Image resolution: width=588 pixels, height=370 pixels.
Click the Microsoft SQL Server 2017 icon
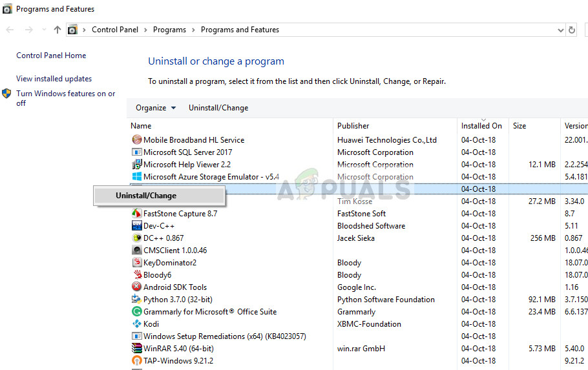[x=137, y=152]
